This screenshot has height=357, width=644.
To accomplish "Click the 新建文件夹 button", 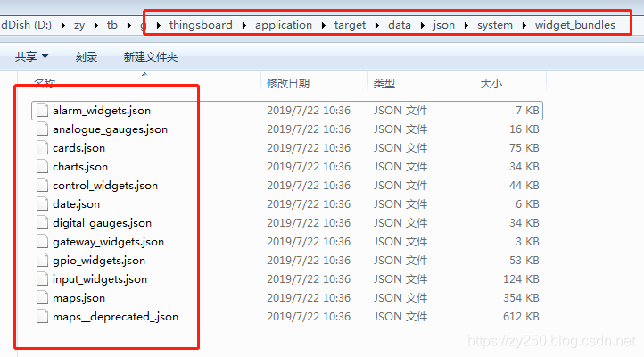I will click(151, 57).
